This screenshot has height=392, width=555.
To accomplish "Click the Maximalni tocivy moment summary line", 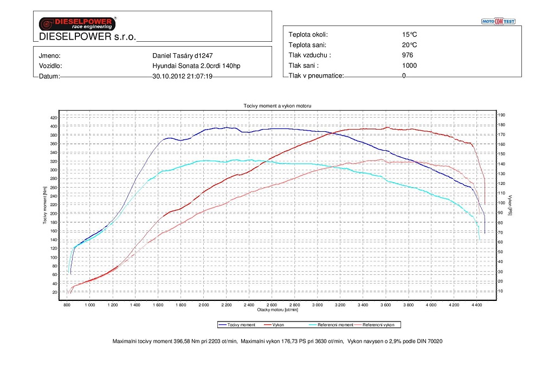I will (175, 342).
